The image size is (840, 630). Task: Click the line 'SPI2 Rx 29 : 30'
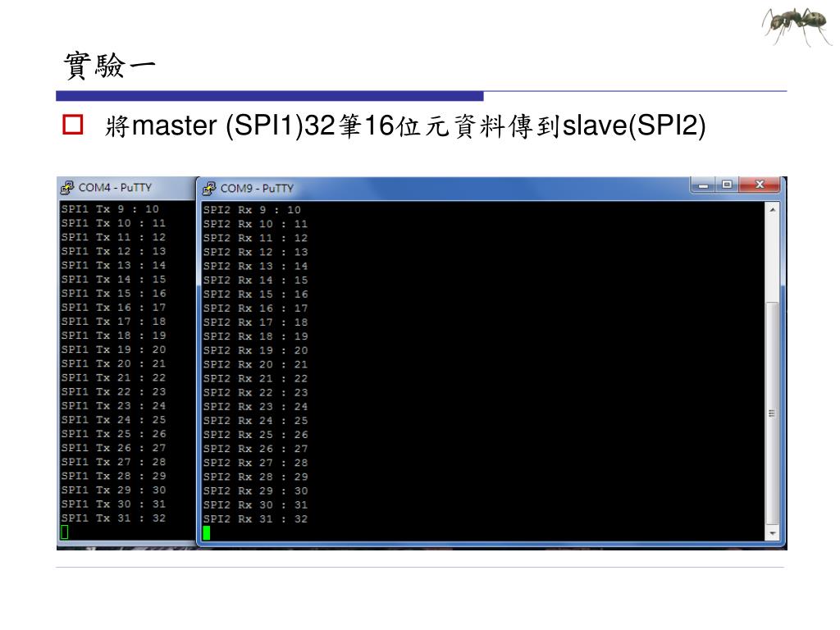pyautogui.click(x=255, y=491)
